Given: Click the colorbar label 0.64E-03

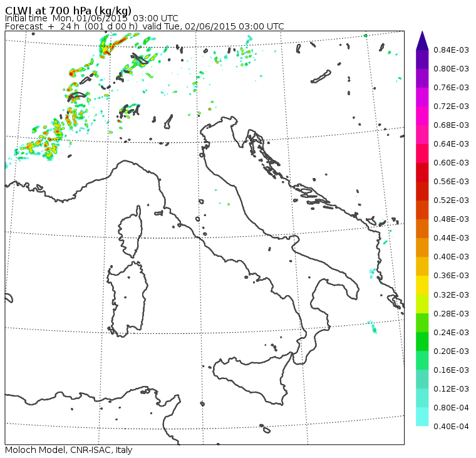Looking at the screenshot, I should click(x=451, y=143).
